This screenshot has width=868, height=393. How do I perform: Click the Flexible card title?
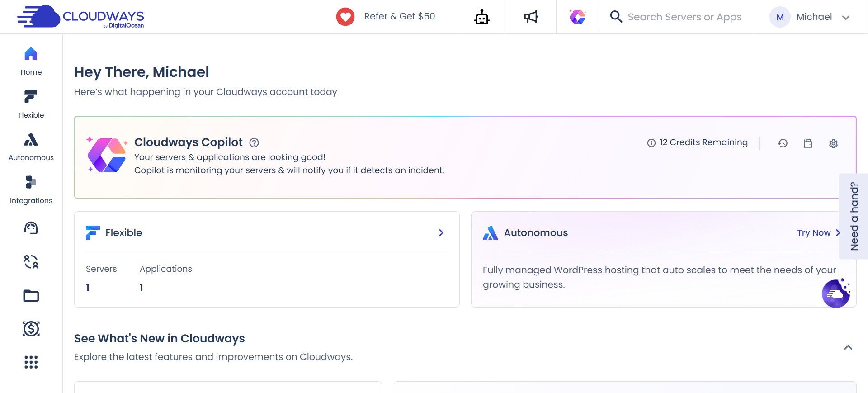pos(123,232)
